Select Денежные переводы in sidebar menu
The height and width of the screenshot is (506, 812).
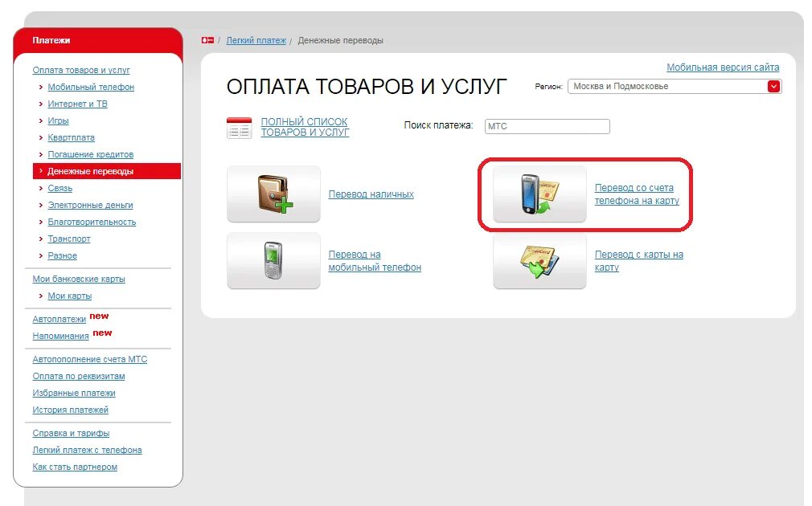click(107, 171)
